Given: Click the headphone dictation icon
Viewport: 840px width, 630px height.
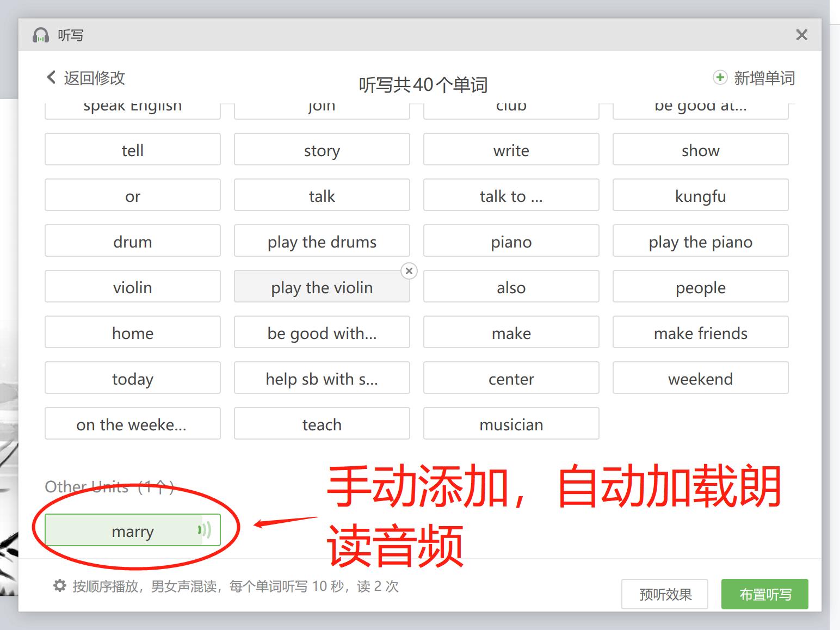Looking at the screenshot, I should pos(41,35).
